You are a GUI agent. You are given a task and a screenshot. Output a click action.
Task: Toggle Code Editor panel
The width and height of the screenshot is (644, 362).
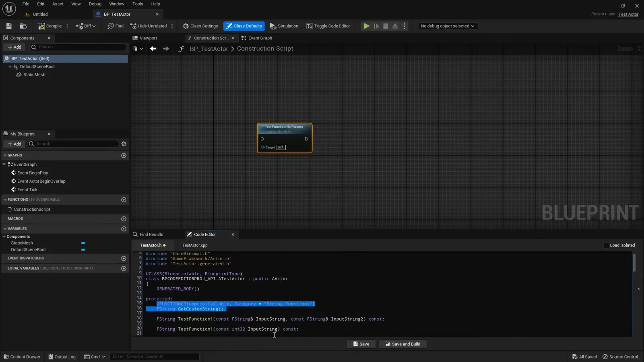pyautogui.click(x=328, y=26)
